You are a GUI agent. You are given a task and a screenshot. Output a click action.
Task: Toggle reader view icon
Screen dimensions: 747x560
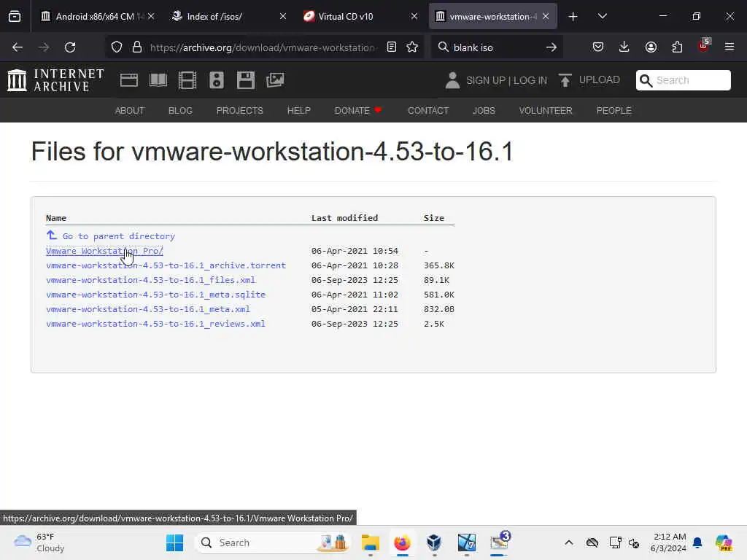pyautogui.click(x=392, y=47)
